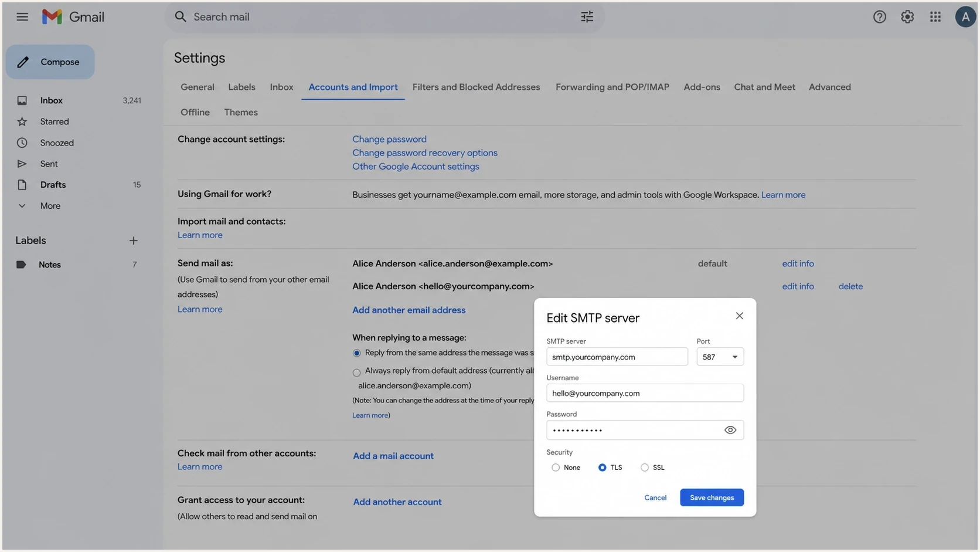Switch to the Labels tab
The height and width of the screenshot is (552, 980).
[241, 87]
